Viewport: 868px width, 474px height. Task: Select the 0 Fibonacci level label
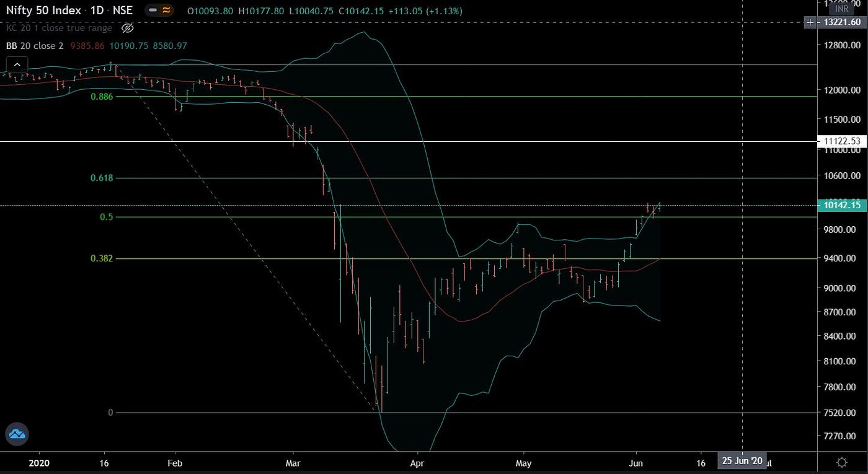pyautogui.click(x=111, y=413)
